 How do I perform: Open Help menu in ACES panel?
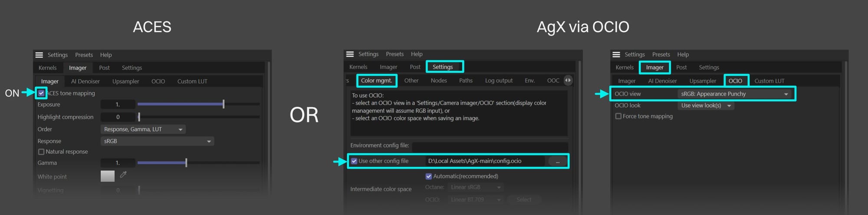click(x=106, y=55)
